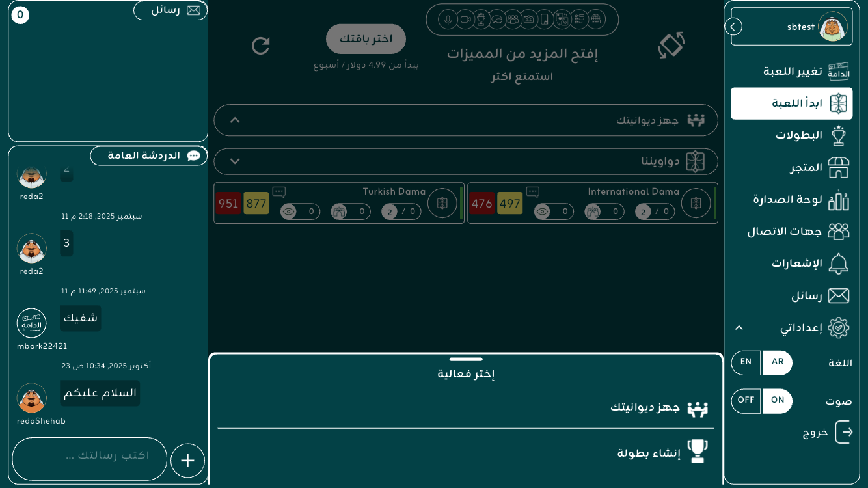
Task: Switch the language to EN
Action: pos(746,362)
